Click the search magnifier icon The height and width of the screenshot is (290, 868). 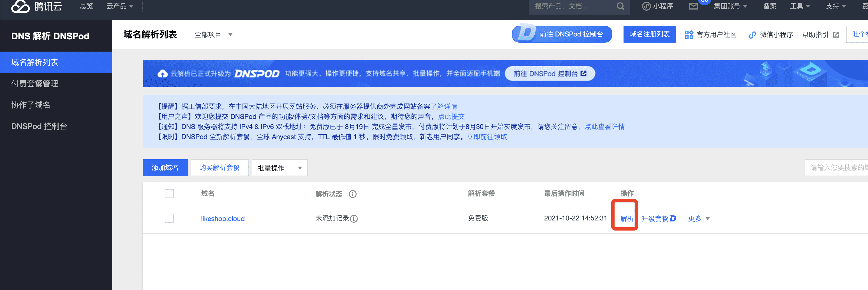(620, 6)
